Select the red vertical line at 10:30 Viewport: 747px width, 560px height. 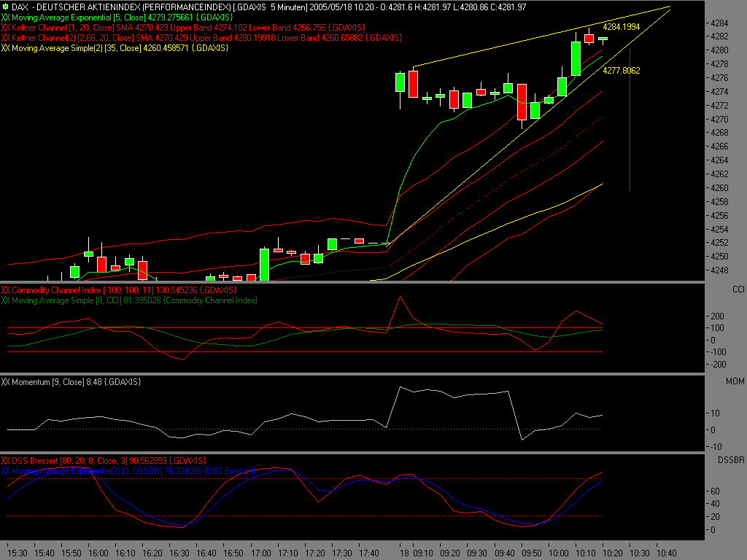[x=630, y=119]
